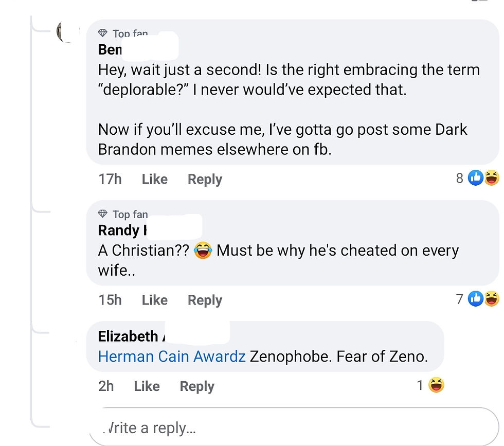This screenshot has height=446, width=504.
Task: Open Ben's profile name link
Action: click(x=110, y=49)
